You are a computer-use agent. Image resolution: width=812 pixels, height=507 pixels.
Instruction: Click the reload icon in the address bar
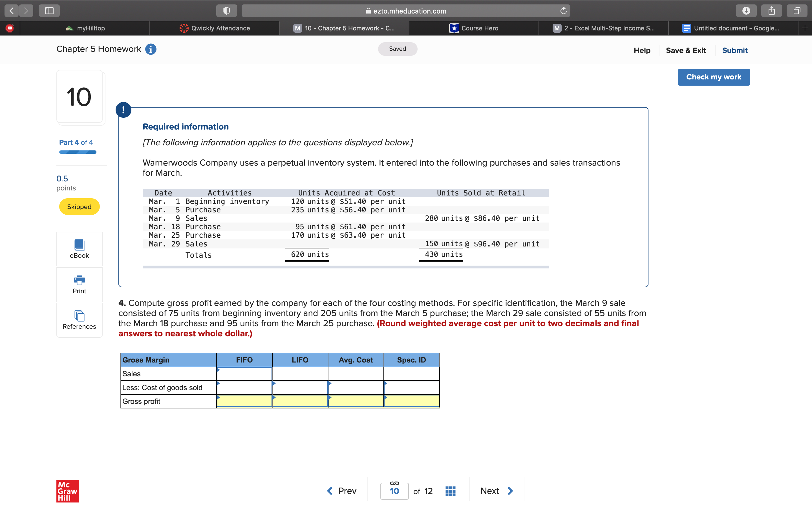[x=563, y=10]
